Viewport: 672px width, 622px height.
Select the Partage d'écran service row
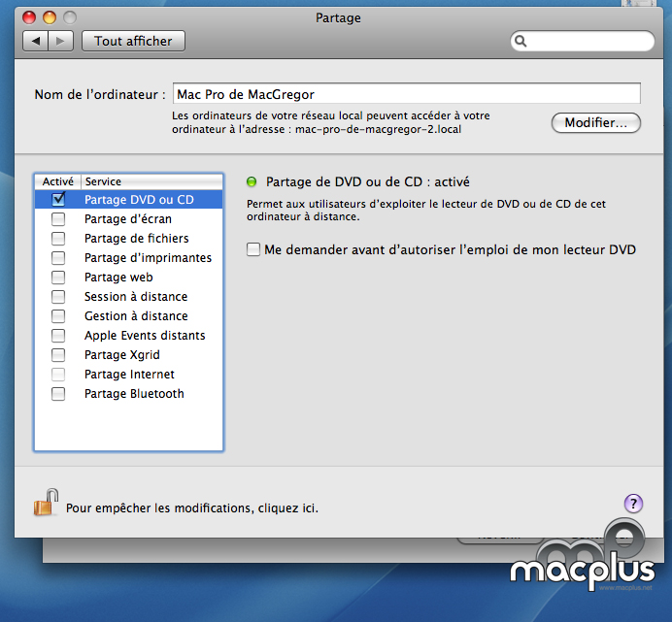(x=128, y=219)
